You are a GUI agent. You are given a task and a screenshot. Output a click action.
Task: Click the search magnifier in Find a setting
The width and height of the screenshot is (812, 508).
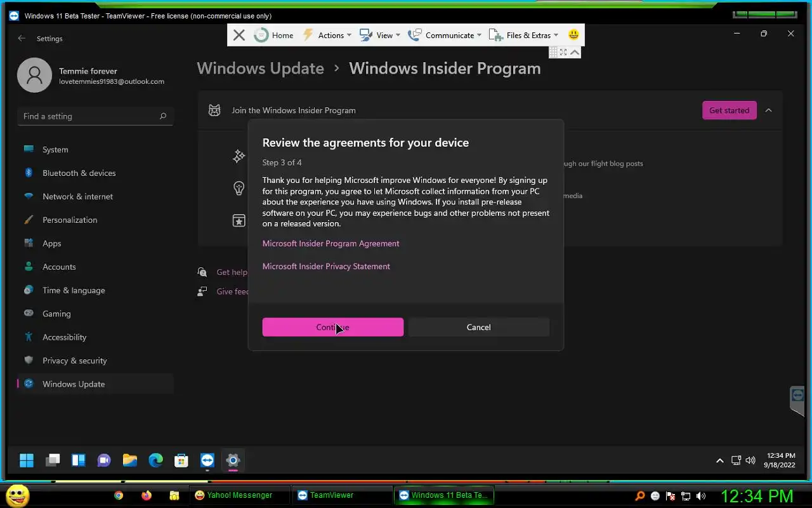click(x=163, y=116)
